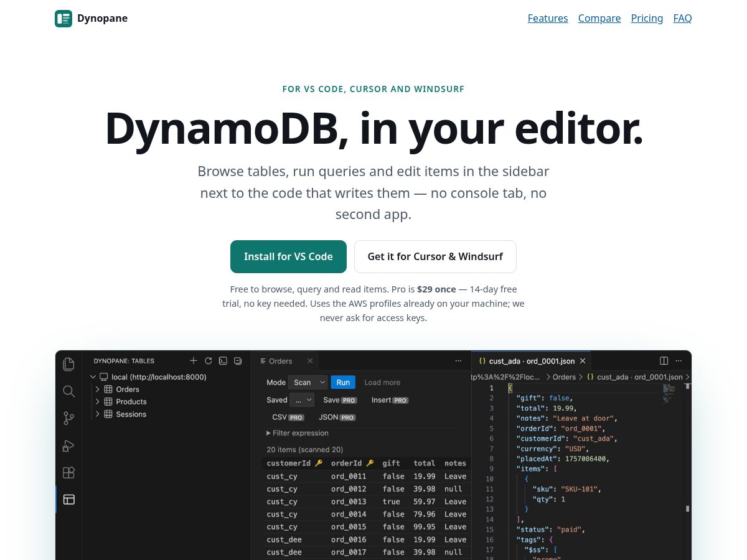Click the Dynopane brand name text
The height and width of the screenshot is (560, 747).
(x=102, y=19)
